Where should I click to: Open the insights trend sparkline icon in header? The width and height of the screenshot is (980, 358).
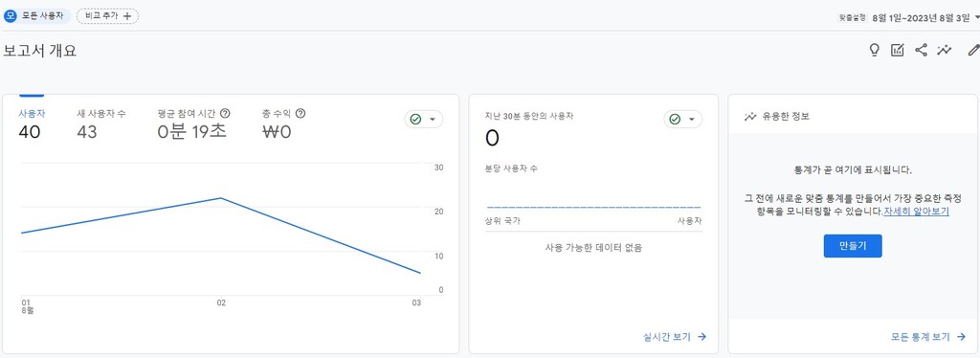tap(944, 51)
